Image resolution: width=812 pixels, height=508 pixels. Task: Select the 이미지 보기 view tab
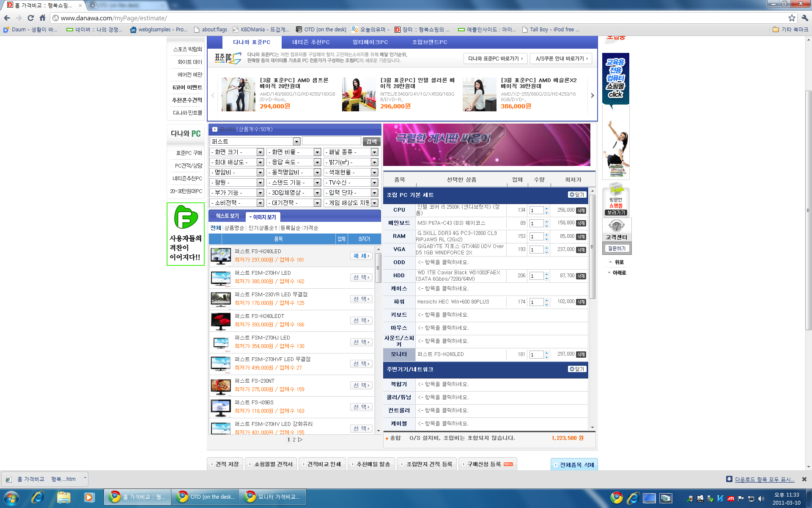tap(263, 217)
